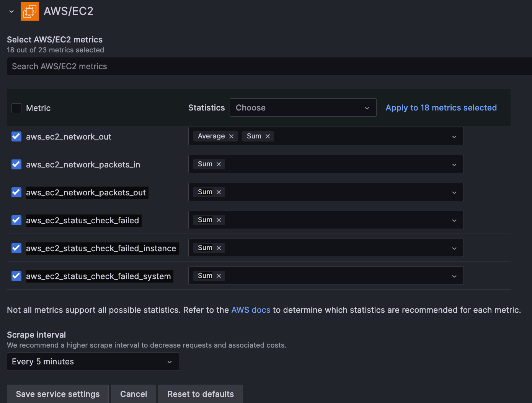The width and height of the screenshot is (532, 403).
Task: Click in the Search AWS/EC2 metrics field
Action: click(x=153, y=66)
